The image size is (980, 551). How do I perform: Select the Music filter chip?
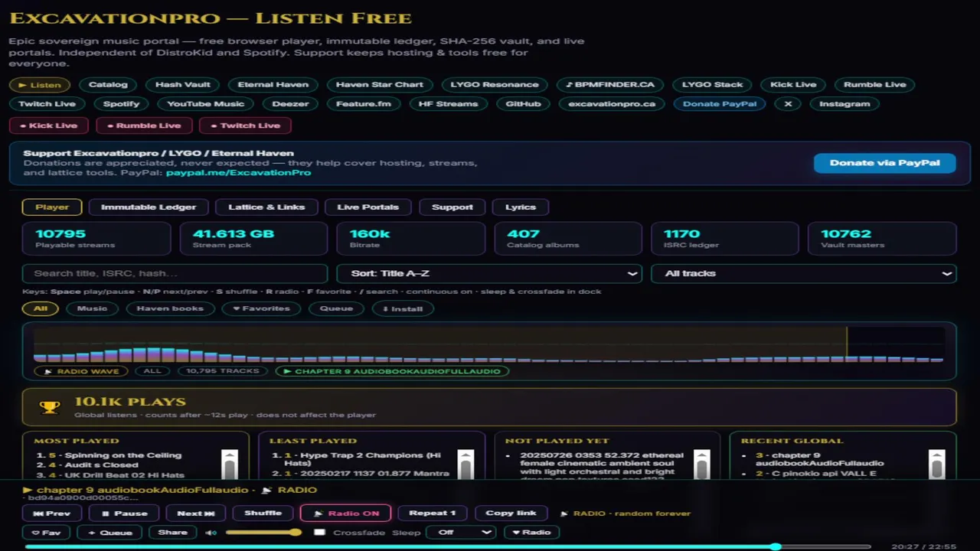(92, 308)
